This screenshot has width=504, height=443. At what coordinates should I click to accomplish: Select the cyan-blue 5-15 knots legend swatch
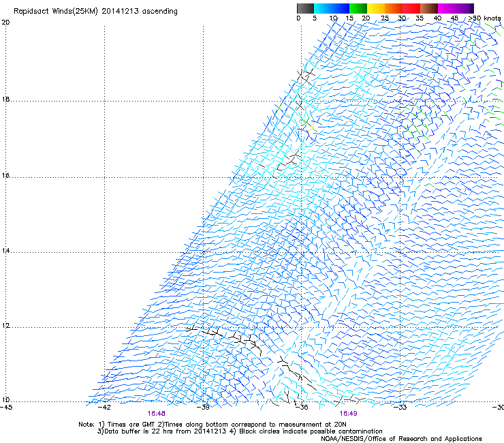(x=332, y=8)
